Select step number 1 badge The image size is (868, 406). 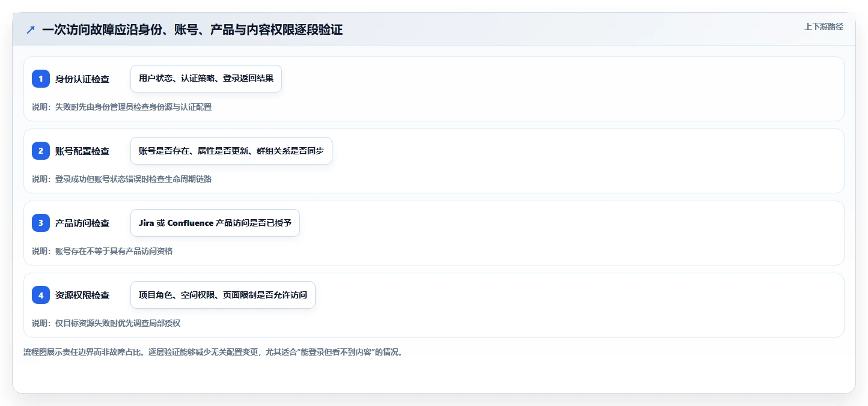point(41,79)
